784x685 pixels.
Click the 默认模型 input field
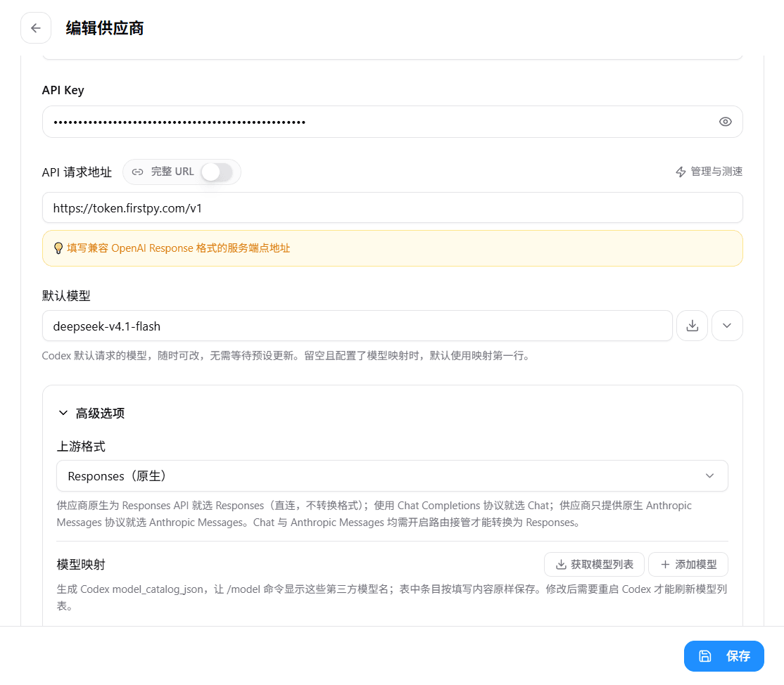(358, 326)
